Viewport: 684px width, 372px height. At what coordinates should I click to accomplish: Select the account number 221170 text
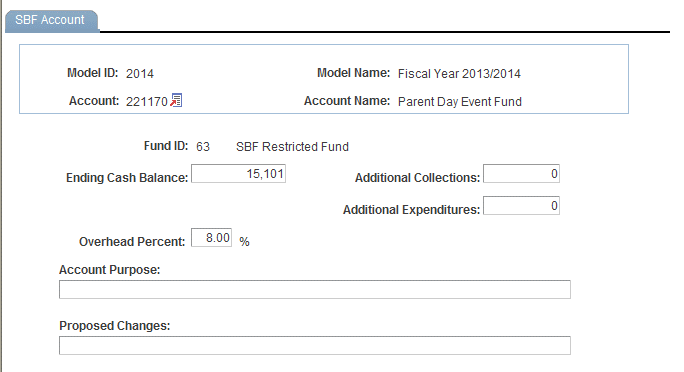coord(147,102)
